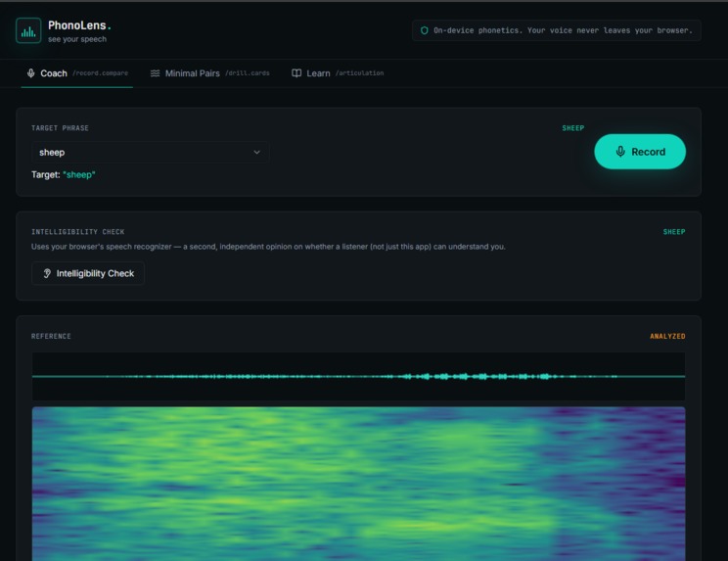Click the book icon beside Learn
The width and height of the screenshot is (728, 561).
296,73
